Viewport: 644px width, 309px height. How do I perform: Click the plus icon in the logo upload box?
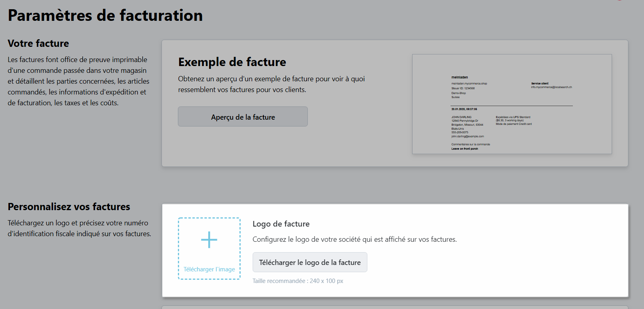pos(209,240)
